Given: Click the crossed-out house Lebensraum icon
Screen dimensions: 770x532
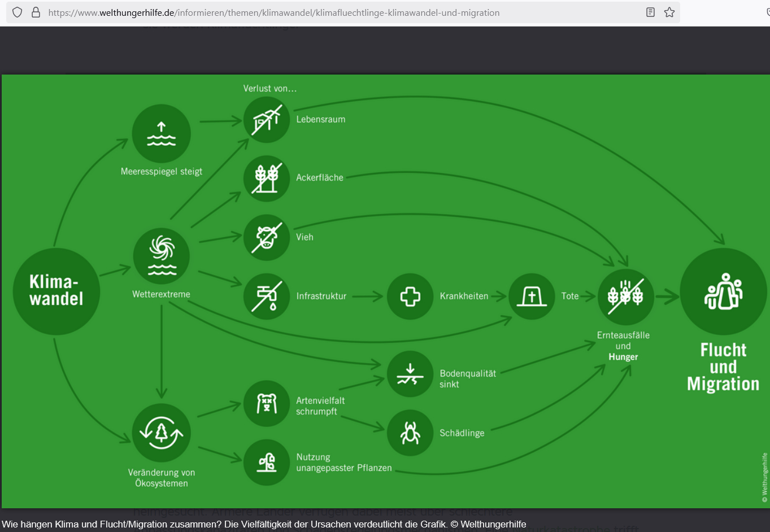Looking at the screenshot, I should tap(267, 120).
